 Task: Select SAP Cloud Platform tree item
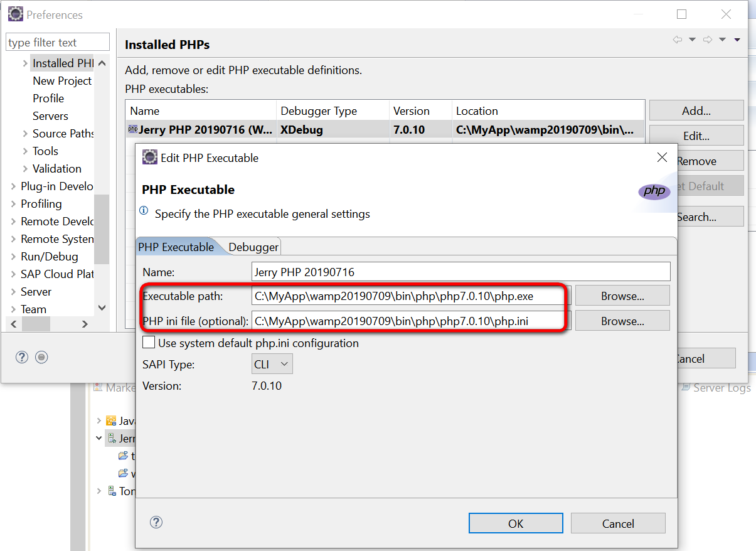pyautogui.click(x=57, y=274)
